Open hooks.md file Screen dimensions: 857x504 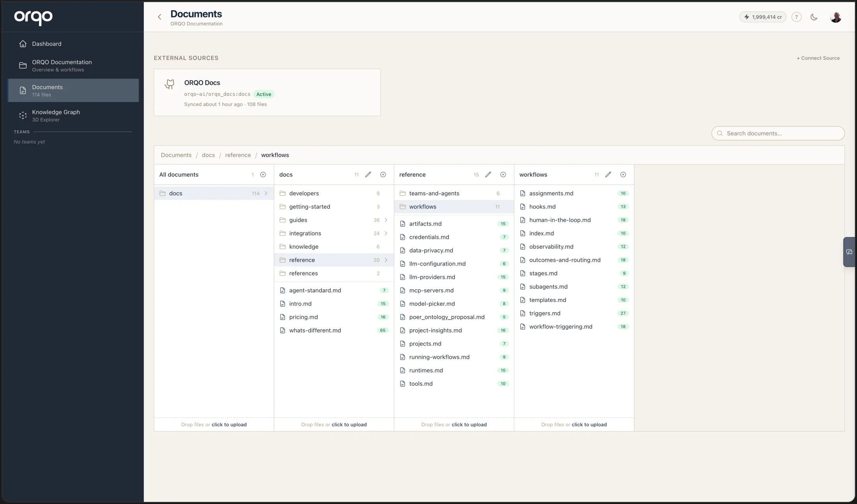click(x=574, y=207)
